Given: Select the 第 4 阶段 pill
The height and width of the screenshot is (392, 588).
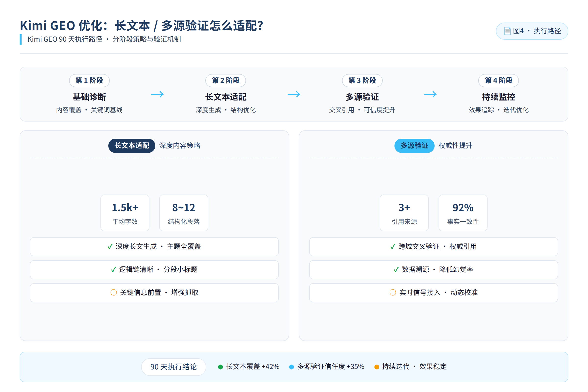Looking at the screenshot, I should 499,81.
